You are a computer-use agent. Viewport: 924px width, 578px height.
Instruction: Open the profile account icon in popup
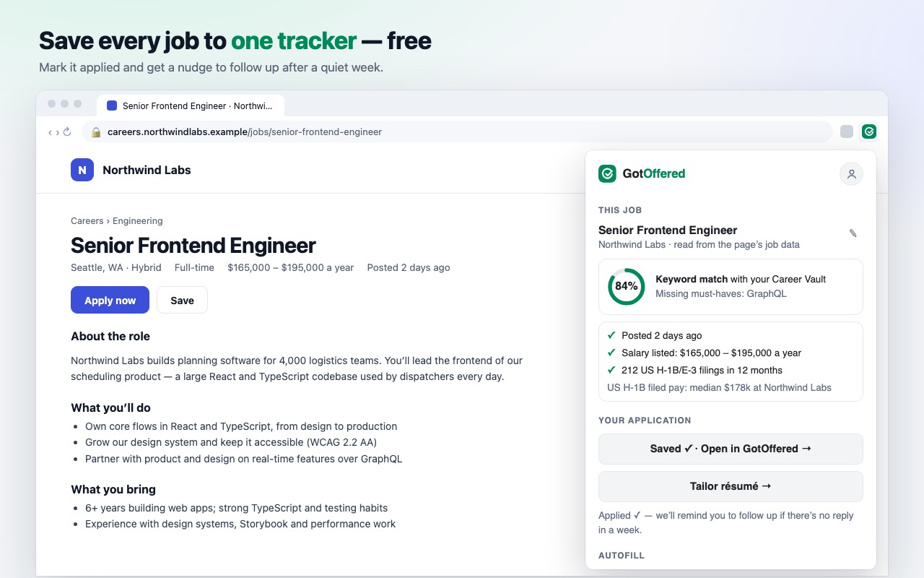coord(851,173)
